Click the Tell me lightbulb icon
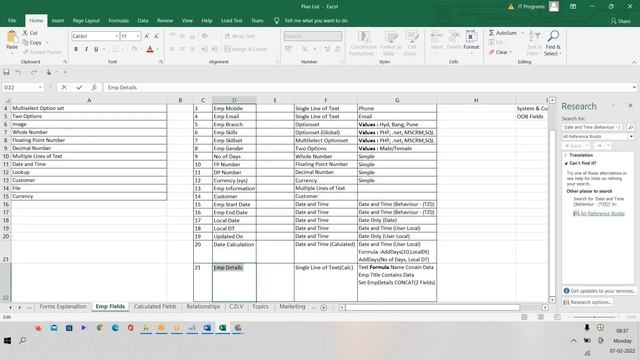Viewport: 640px width, 360px height. (x=276, y=20)
